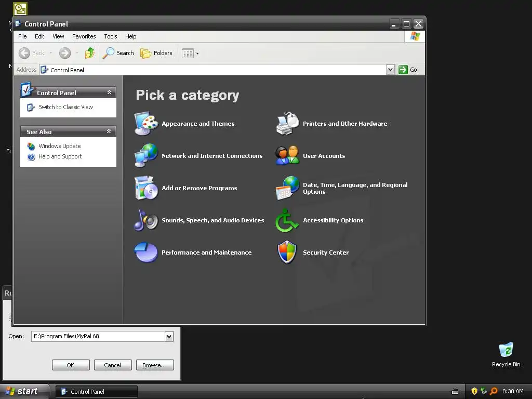Click the keyboard icon on the taskbar
Screen dimensions: 532x399
(x=455, y=392)
